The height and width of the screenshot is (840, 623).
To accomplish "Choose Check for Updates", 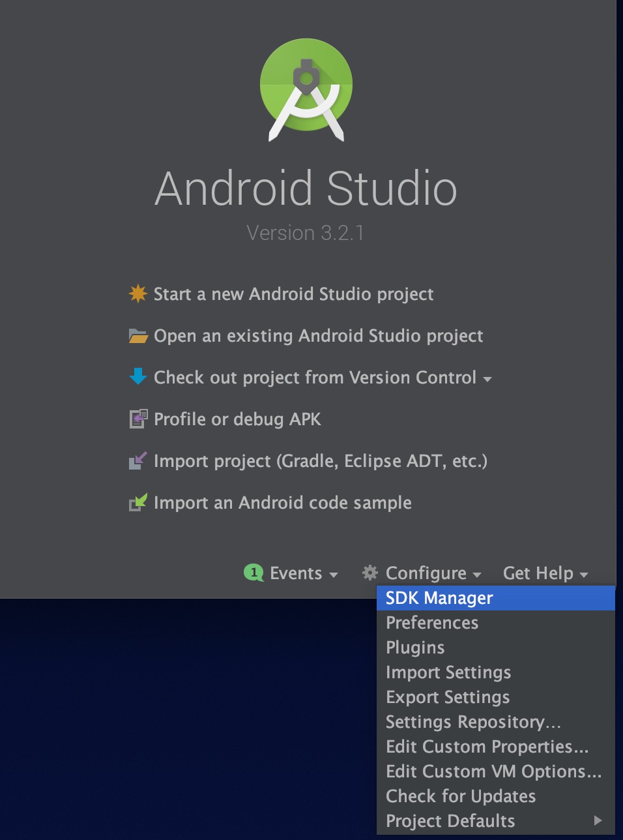I will tap(460, 796).
